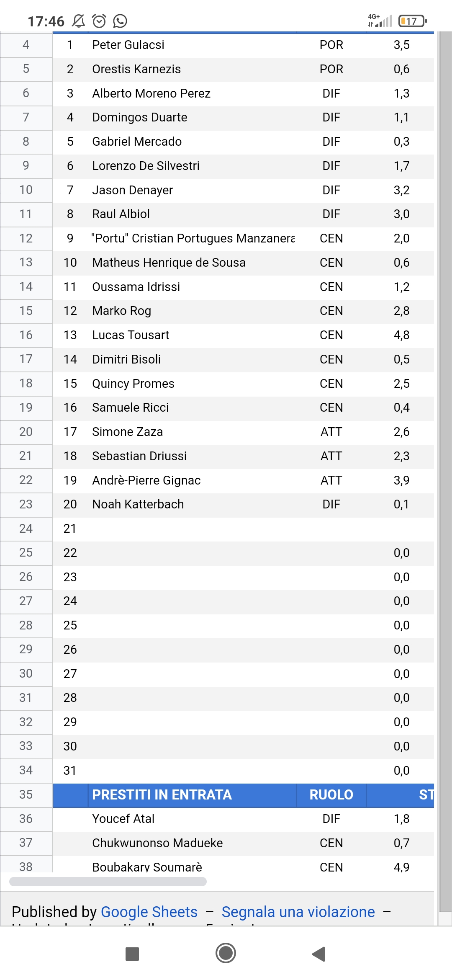Screen dimensions: 452x980
Task: Select the PRESTITI IN ENTRATA header cell
Action: click(x=192, y=794)
